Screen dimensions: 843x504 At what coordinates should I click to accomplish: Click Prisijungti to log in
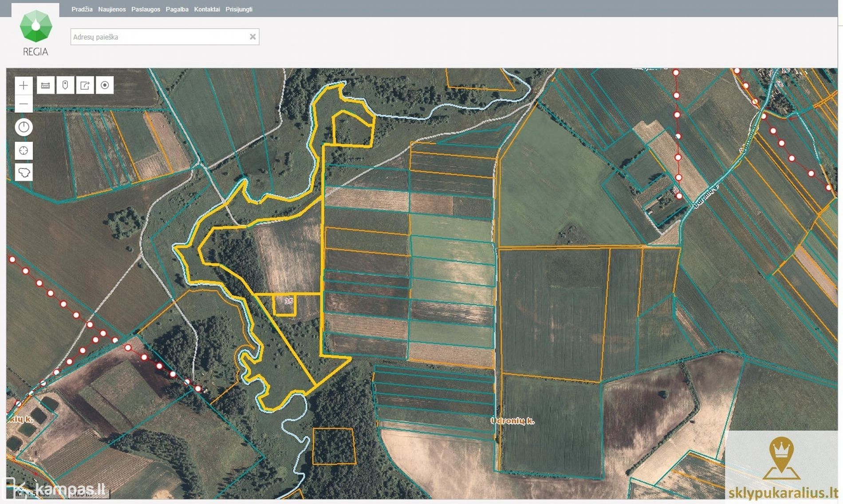pyautogui.click(x=239, y=9)
